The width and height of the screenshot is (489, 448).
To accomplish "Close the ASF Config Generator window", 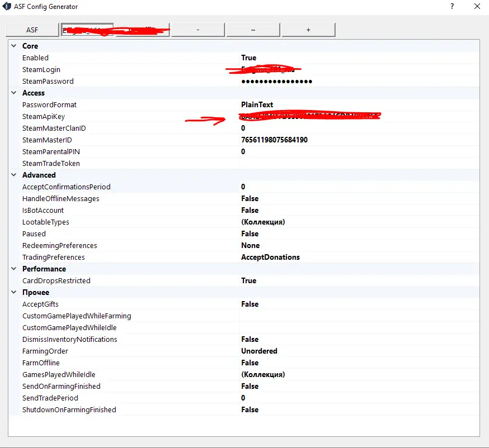I will pos(477,6).
